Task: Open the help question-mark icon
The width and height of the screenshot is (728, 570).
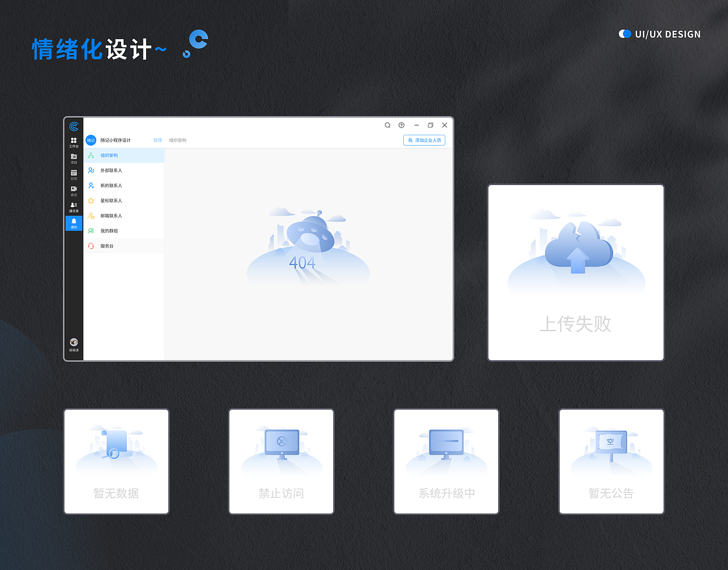Action: [401, 125]
